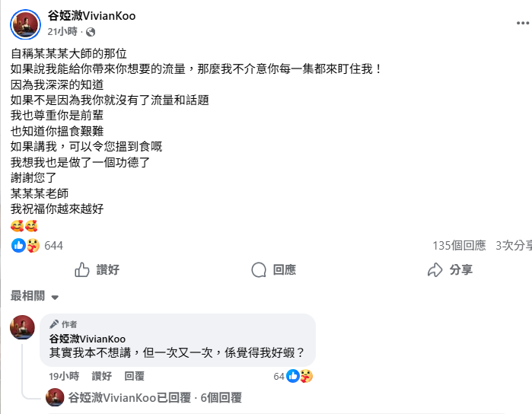Open the 谷婭溦VivianKoo profile name link
This screenshot has width=532, height=414.
pos(91,15)
